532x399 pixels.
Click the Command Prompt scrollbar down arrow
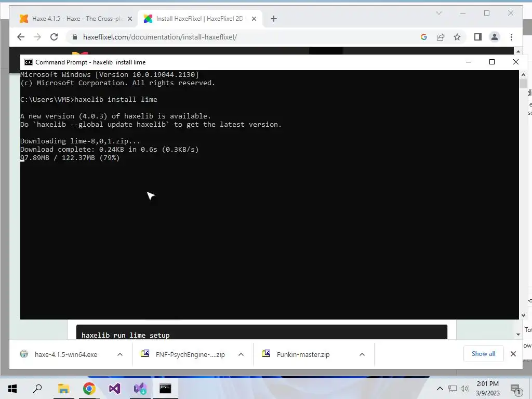tap(523, 315)
